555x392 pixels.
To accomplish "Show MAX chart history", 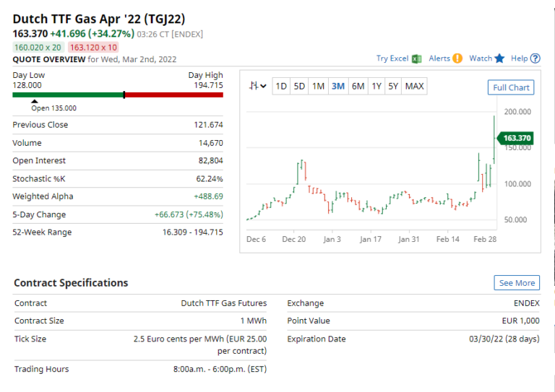I will point(414,87).
